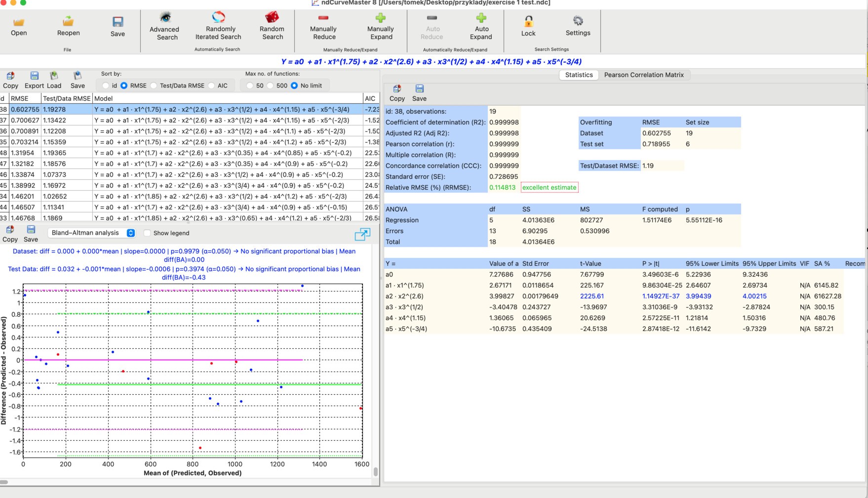Run Random Search with dice icon
The width and height of the screenshot is (868, 498).
272,18
